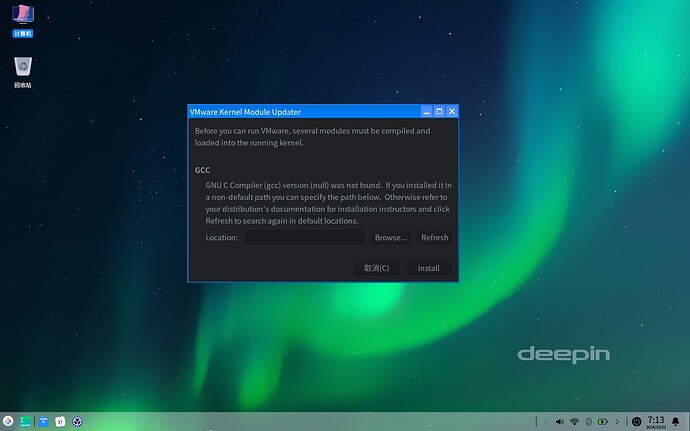The height and width of the screenshot is (431, 690).
Task: Expand the system tray arrow
Action: click(618, 422)
